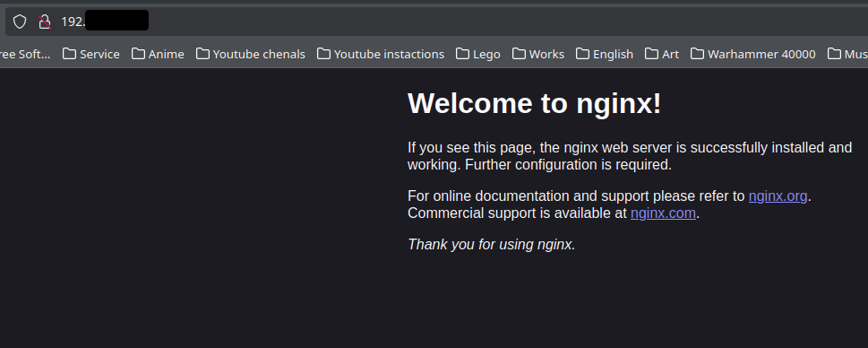The height and width of the screenshot is (348, 868).
Task: Open the Anime bookmarks folder
Action: click(158, 54)
